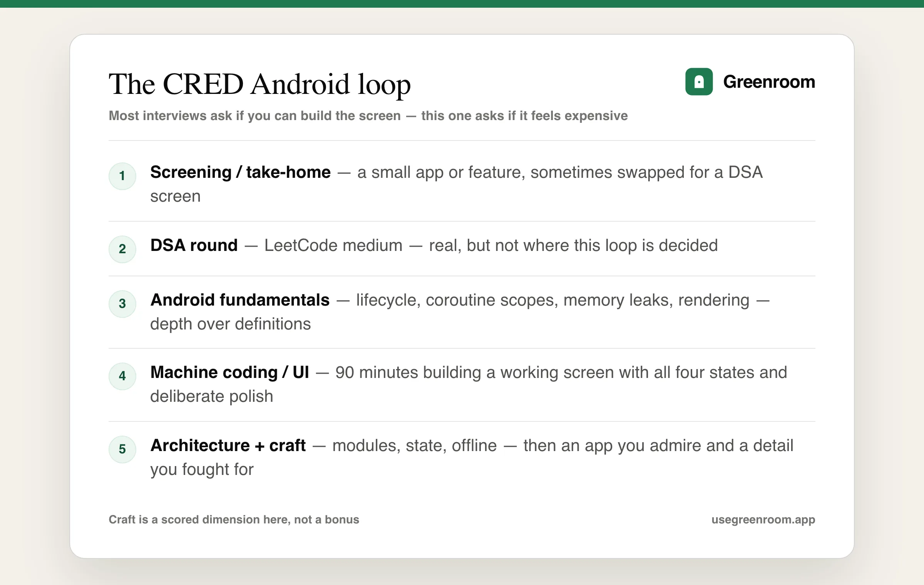924x585 pixels.
Task: Click the Greenroom brand name text
Action: 769,82
